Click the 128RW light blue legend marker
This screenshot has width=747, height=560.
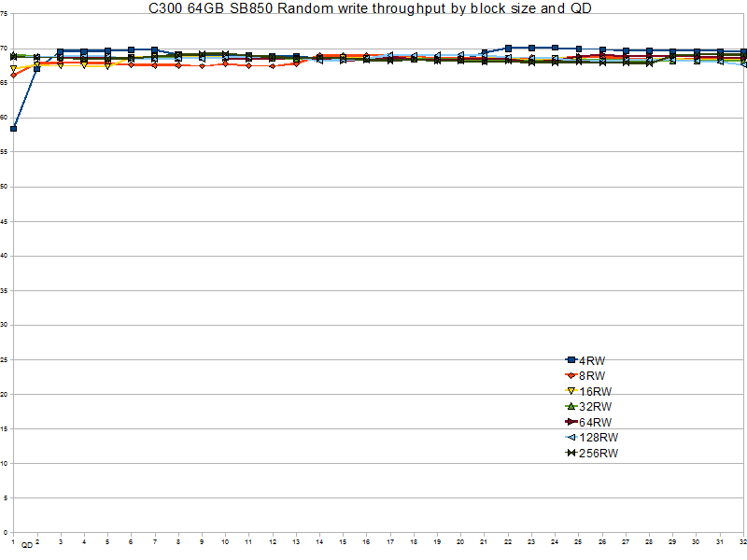[x=571, y=437]
